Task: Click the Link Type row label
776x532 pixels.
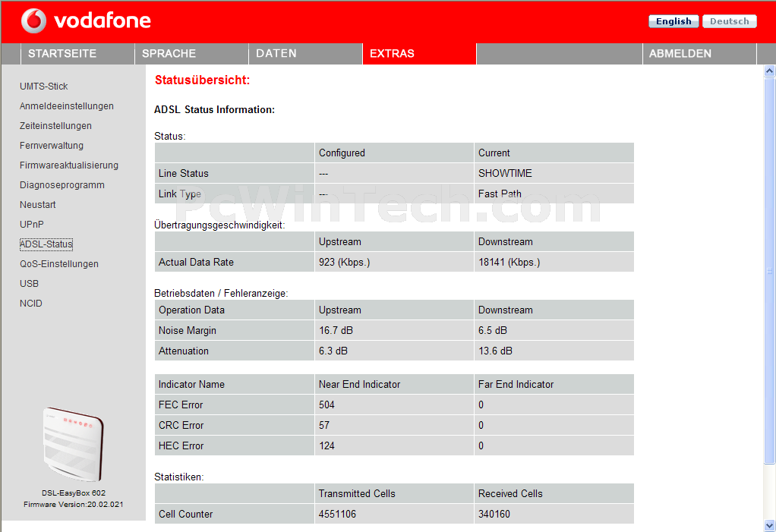Action: pyautogui.click(x=180, y=194)
